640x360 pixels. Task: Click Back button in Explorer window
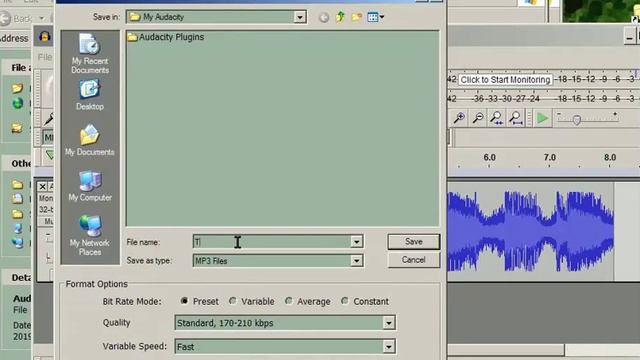[x=16, y=18]
